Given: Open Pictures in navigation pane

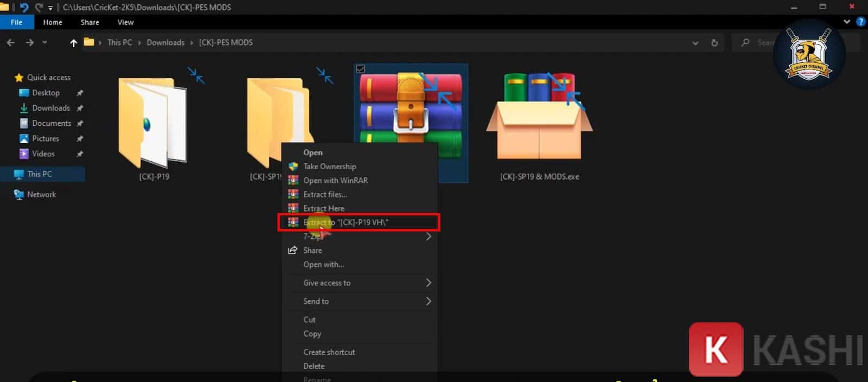Looking at the screenshot, I should pyautogui.click(x=46, y=138).
